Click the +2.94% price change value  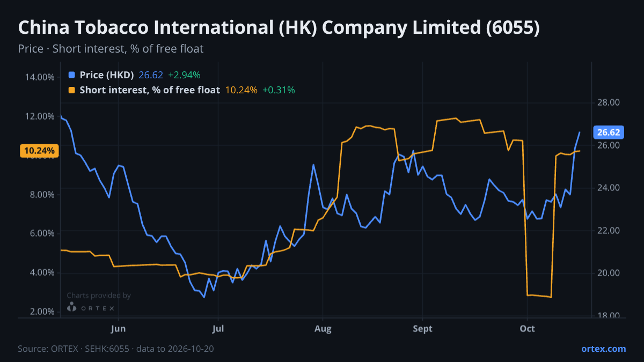pos(184,75)
